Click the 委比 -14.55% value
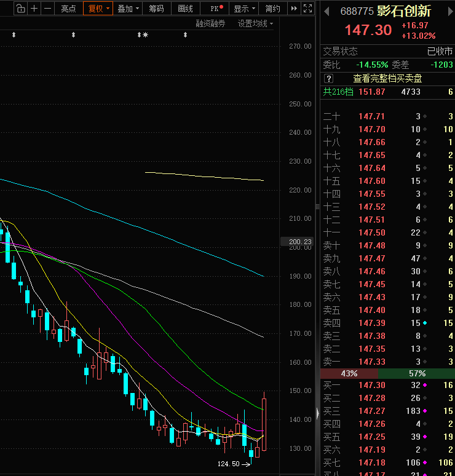Image resolution: width=455 pixels, height=476 pixels. tap(372, 65)
